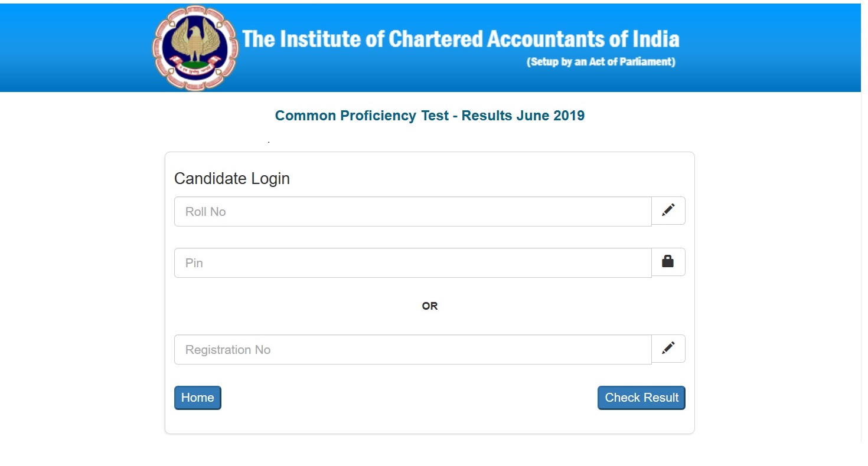This screenshot has width=868, height=466.
Task: Select the Registration No text box
Action: (x=412, y=350)
